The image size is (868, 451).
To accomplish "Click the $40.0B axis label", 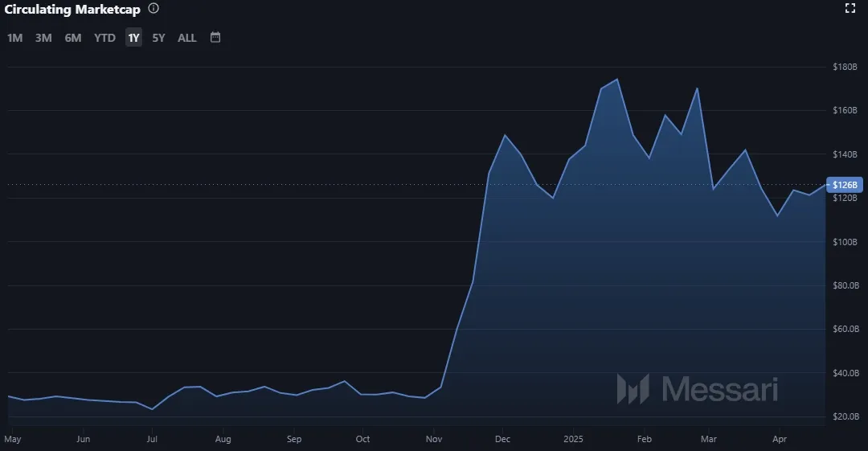I will click(846, 373).
